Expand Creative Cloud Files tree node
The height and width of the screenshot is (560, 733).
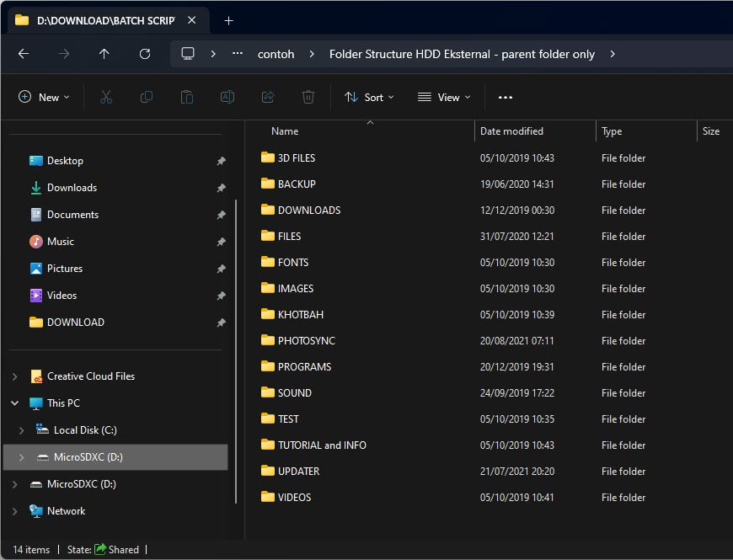point(15,376)
